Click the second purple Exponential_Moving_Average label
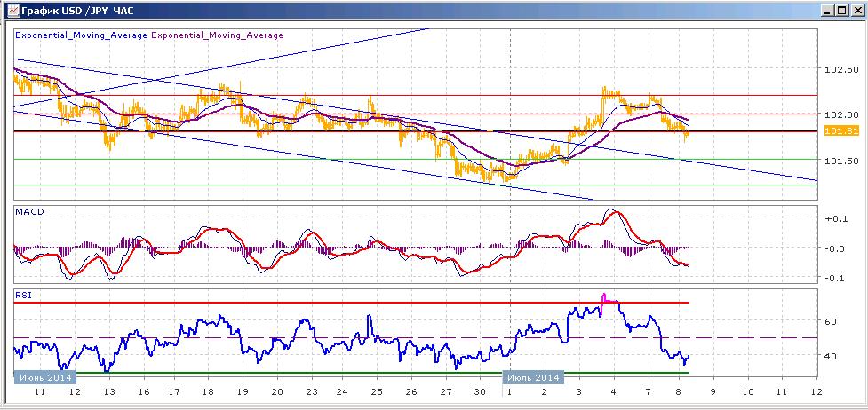 217,35
